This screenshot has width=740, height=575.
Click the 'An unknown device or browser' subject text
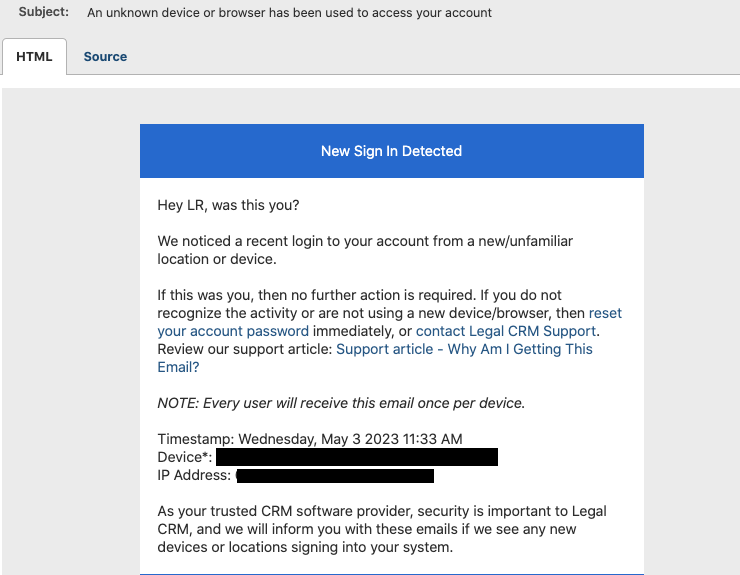pyautogui.click(x=289, y=12)
